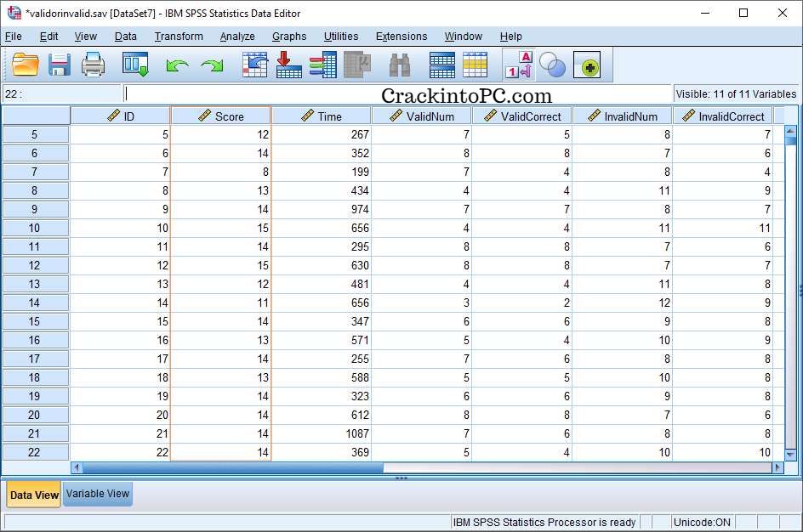Image resolution: width=803 pixels, height=532 pixels.
Task: Toggle Value Labels icon
Action: point(519,65)
